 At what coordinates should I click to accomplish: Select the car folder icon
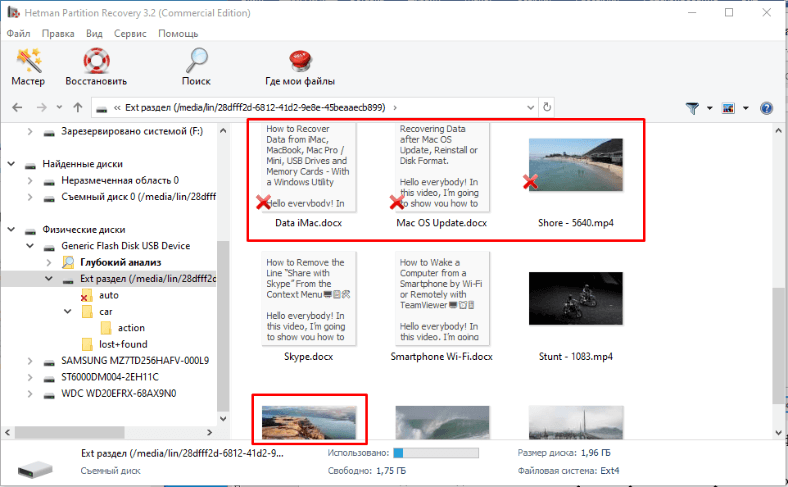pos(87,312)
